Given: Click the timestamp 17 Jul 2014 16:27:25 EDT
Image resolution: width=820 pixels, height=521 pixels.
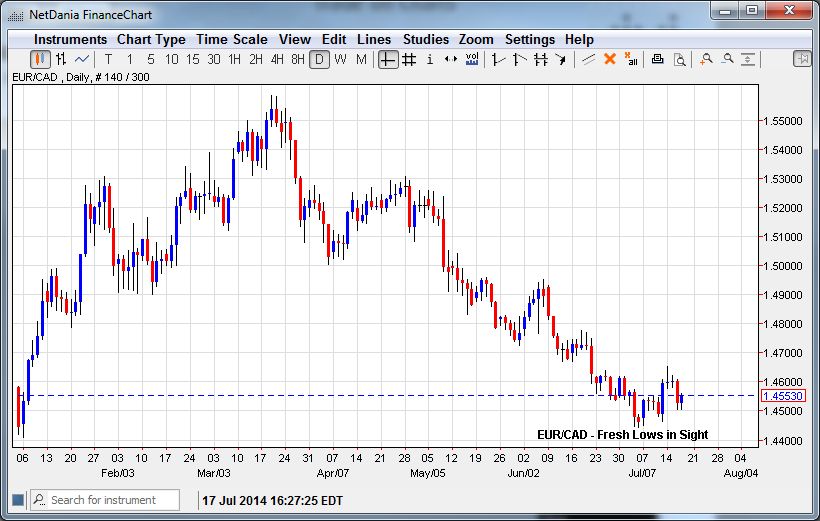Looking at the screenshot, I should click(272, 501).
